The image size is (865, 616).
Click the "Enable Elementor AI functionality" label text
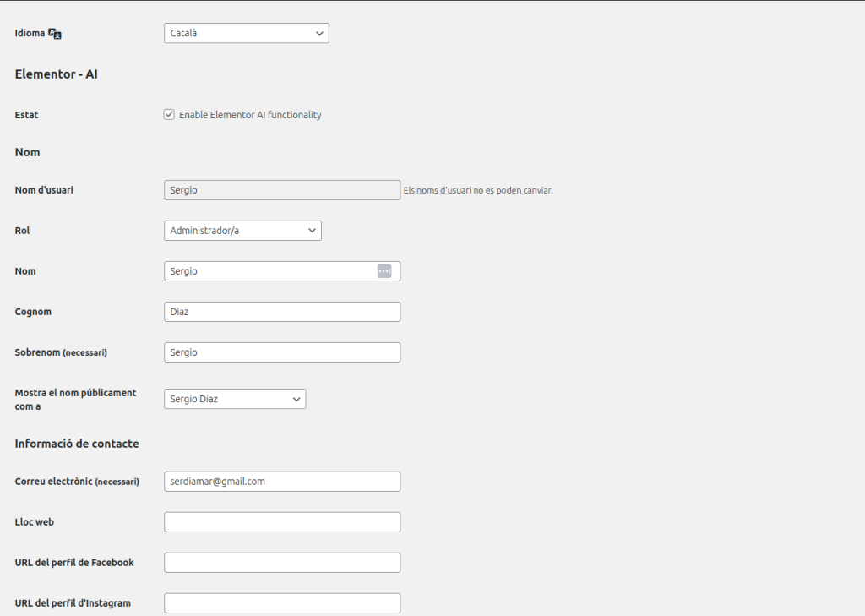pos(250,115)
